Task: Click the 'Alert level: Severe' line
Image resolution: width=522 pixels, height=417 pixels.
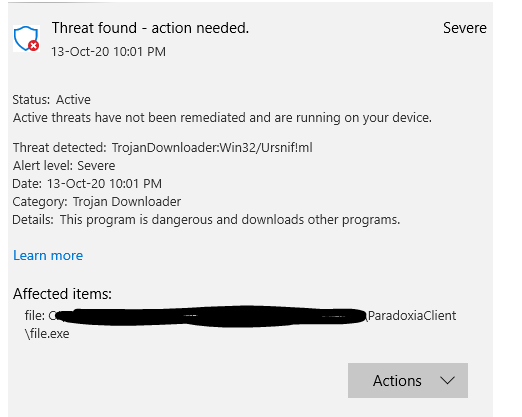Action: tap(64, 165)
